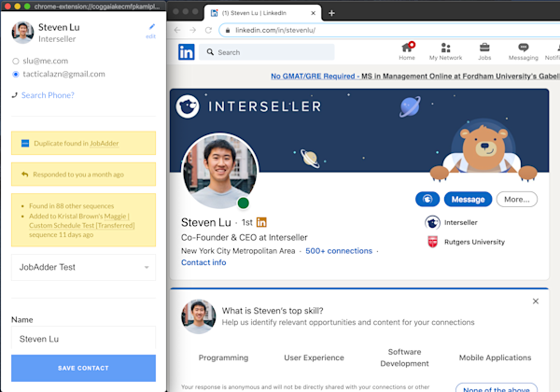Viewport: 560px width, 392px height.
Task: Open a new browser tab with plus
Action: [331, 13]
